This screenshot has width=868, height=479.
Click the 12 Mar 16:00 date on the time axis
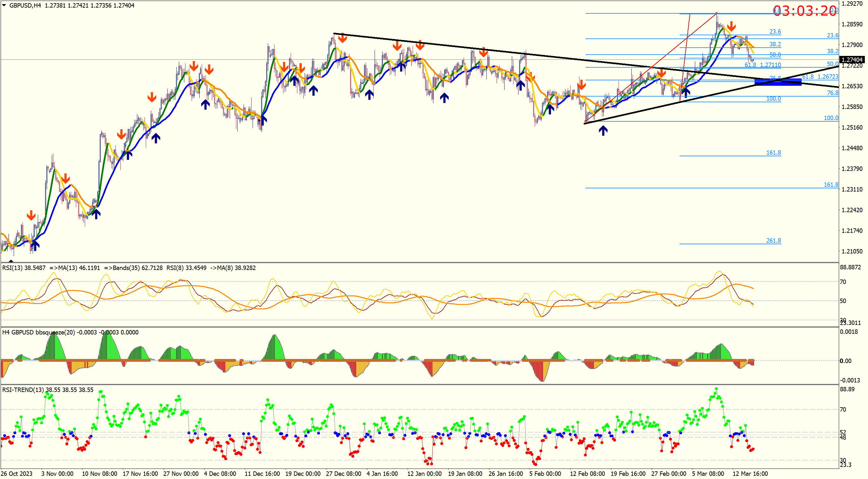(750, 473)
